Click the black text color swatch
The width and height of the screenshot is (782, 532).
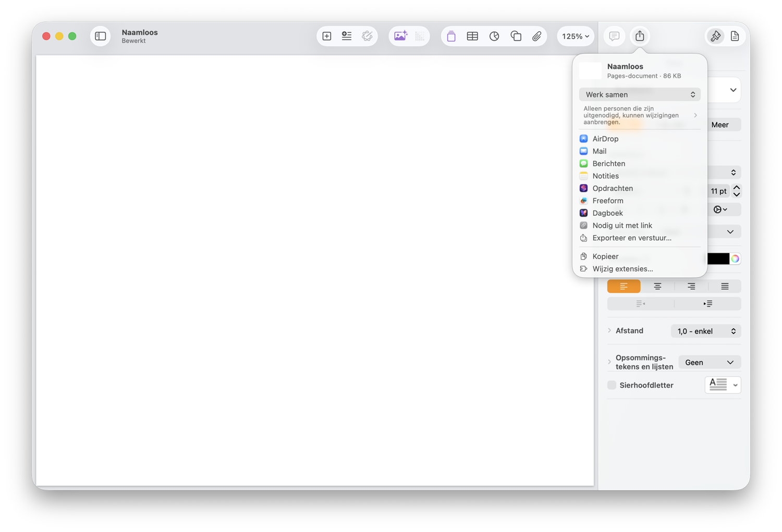point(718,258)
